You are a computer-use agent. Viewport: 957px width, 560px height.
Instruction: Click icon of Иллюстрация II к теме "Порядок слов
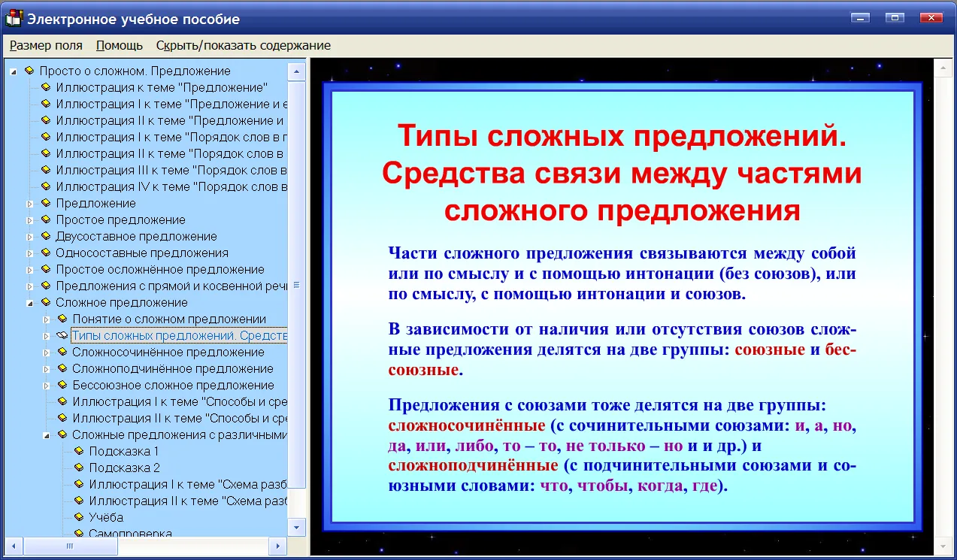(x=46, y=153)
